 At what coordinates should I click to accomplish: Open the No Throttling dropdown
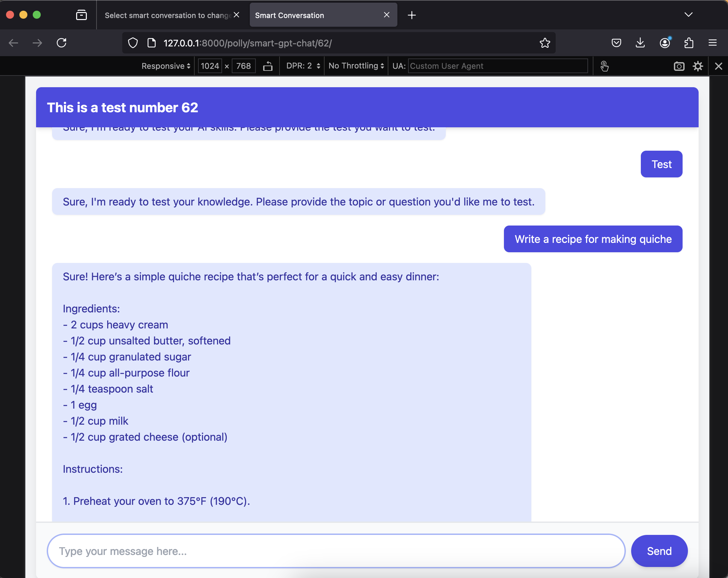click(356, 66)
